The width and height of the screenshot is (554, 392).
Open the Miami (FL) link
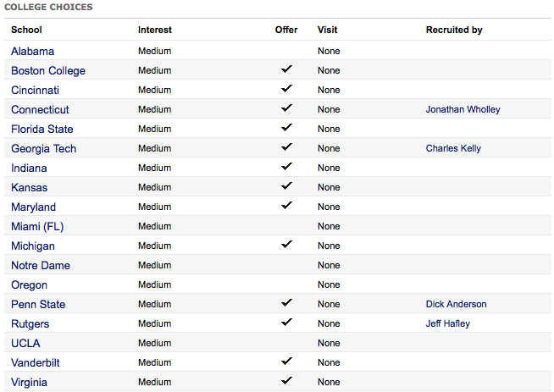[37, 226]
